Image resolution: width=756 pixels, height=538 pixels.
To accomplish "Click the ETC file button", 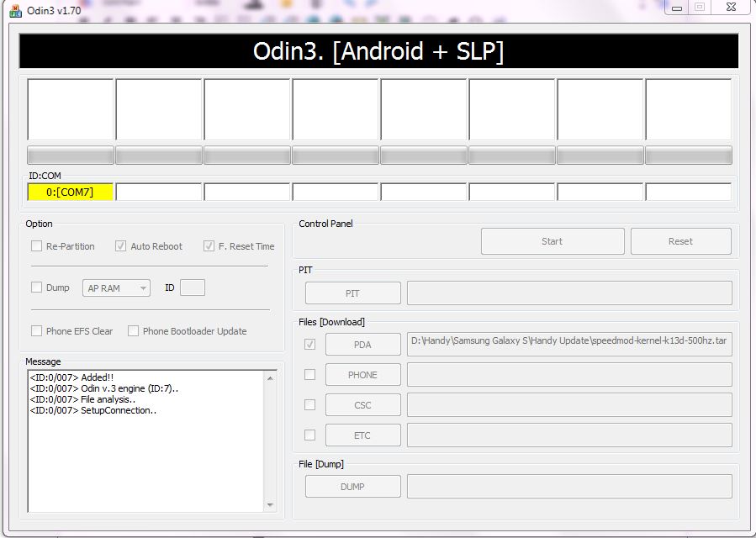I will coord(363,435).
